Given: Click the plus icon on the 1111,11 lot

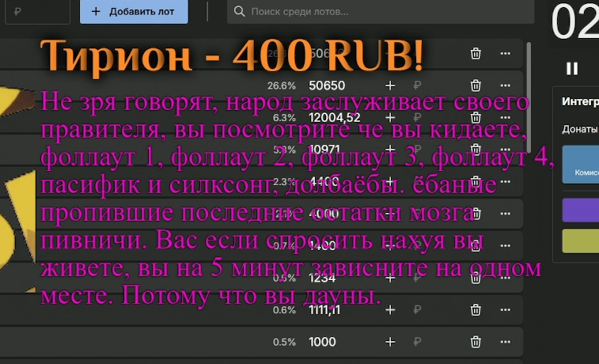Looking at the screenshot, I should [390, 309].
